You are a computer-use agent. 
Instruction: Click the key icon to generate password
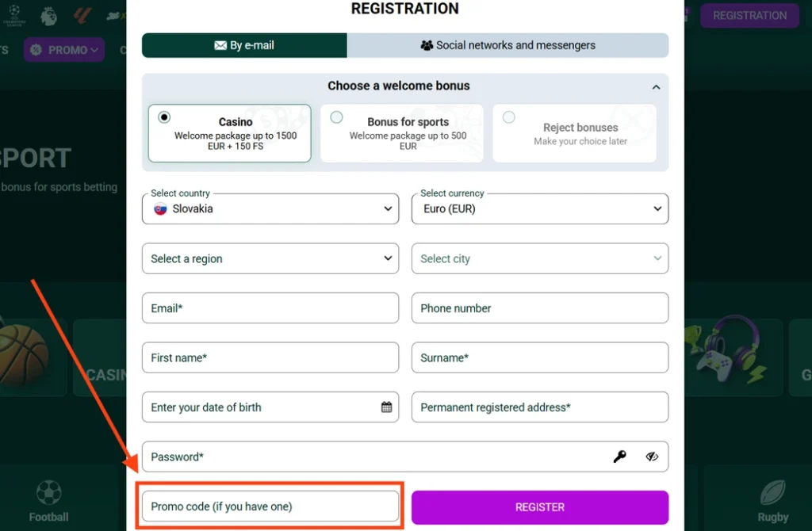(620, 457)
